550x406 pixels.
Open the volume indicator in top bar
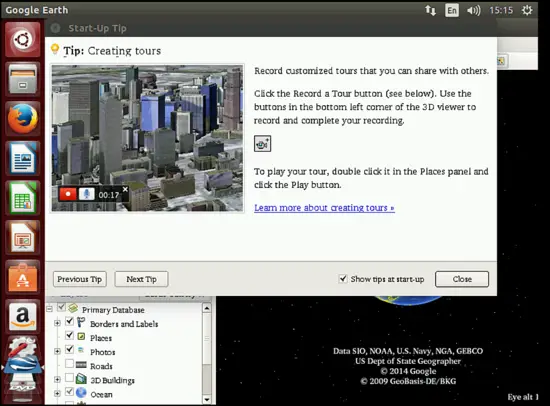(474, 11)
